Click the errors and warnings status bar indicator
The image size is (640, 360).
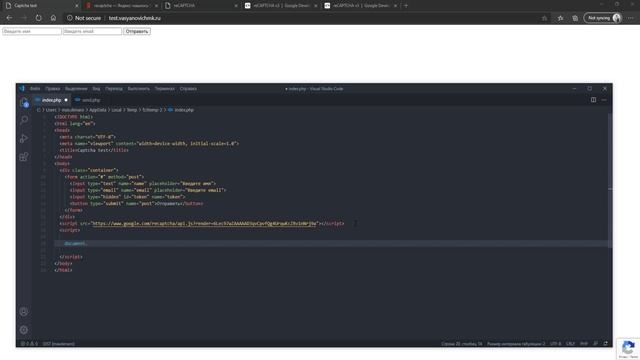click(29, 344)
